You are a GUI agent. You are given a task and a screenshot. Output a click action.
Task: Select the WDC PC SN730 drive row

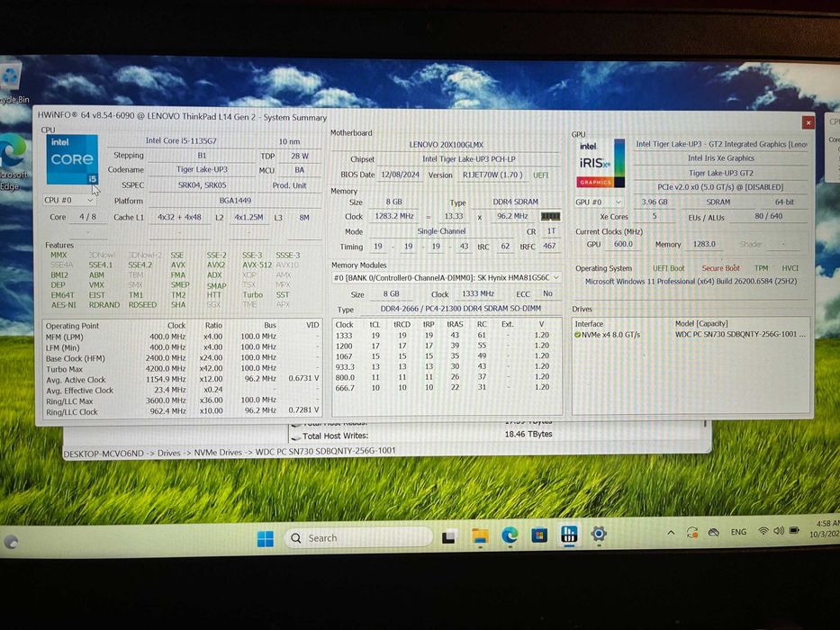click(x=690, y=335)
